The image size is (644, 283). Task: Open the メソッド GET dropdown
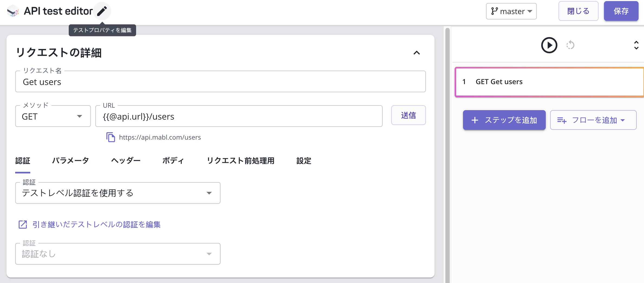53,116
